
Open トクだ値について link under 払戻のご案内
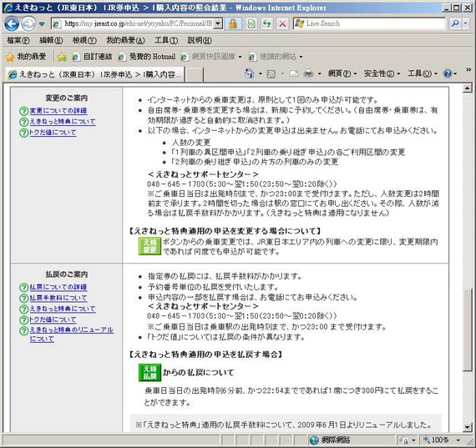click(53, 320)
